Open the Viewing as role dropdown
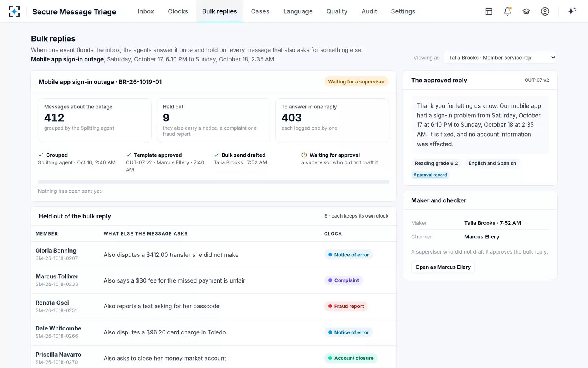 (x=500, y=58)
